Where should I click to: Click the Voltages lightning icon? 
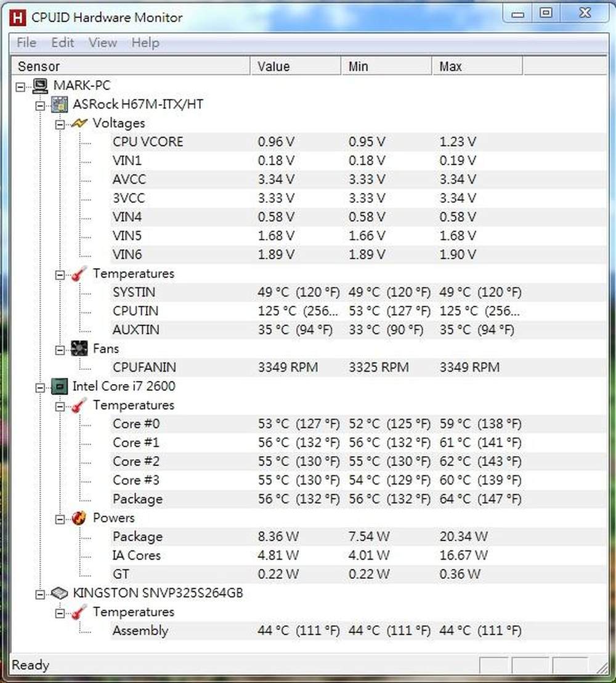coord(79,123)
